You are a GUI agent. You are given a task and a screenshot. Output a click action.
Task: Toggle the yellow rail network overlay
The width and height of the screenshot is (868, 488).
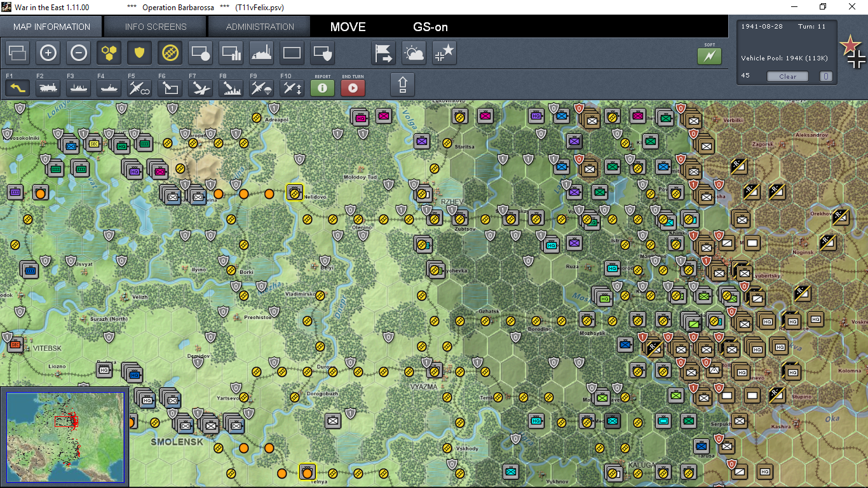[170, 53]
